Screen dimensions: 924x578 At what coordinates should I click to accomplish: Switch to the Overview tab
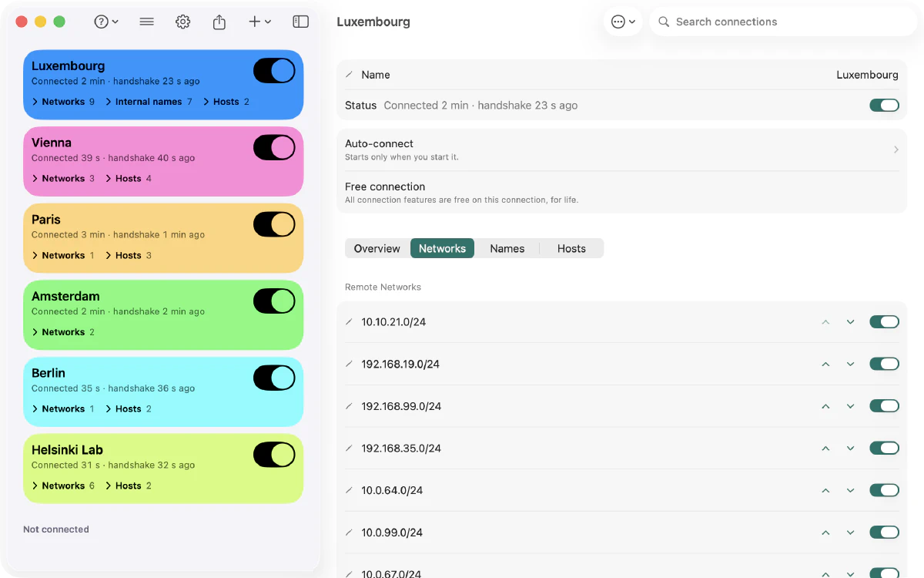(377, 248)
